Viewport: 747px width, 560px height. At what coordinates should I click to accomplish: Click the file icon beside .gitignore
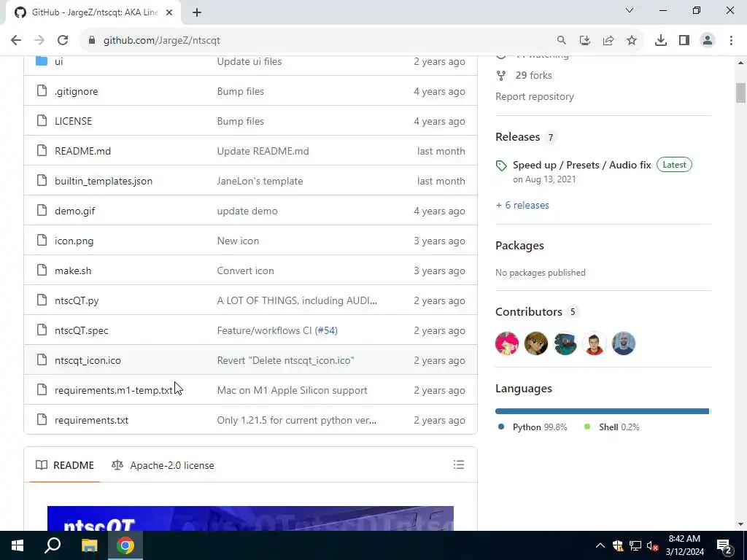tap(42, 90)
